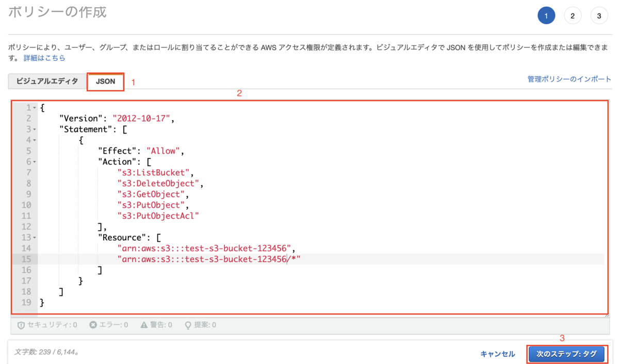This screenshot has width=619, height=364.
Task: Click the suggestion lightbulb icon
Action: point(188,325)
